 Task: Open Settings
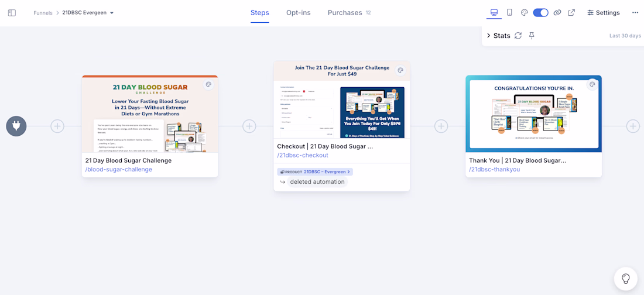point(604,13)
